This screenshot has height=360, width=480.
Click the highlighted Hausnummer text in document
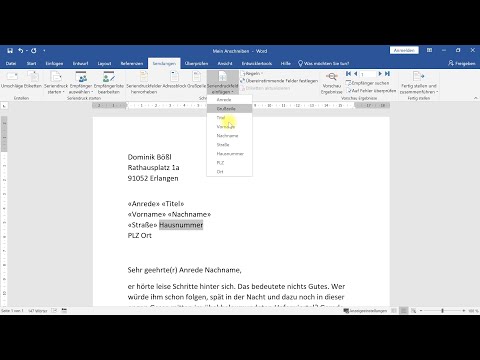tap(181, 225)
